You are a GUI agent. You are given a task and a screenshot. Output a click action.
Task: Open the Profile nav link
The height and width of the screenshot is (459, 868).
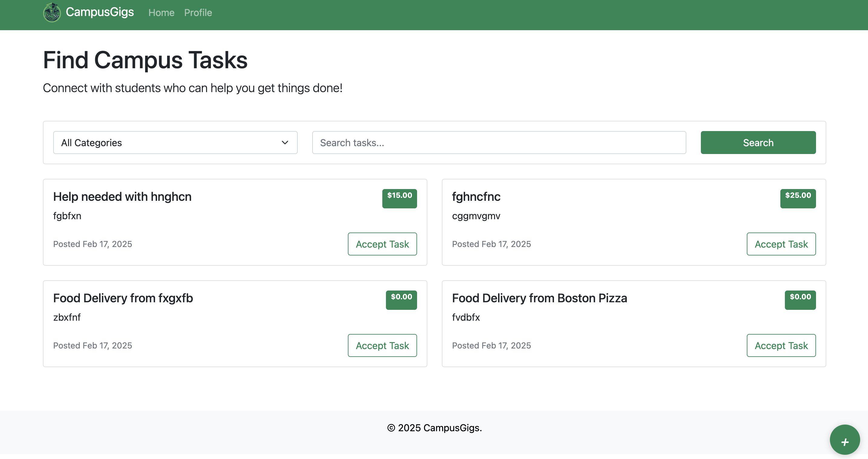(198, 13)
